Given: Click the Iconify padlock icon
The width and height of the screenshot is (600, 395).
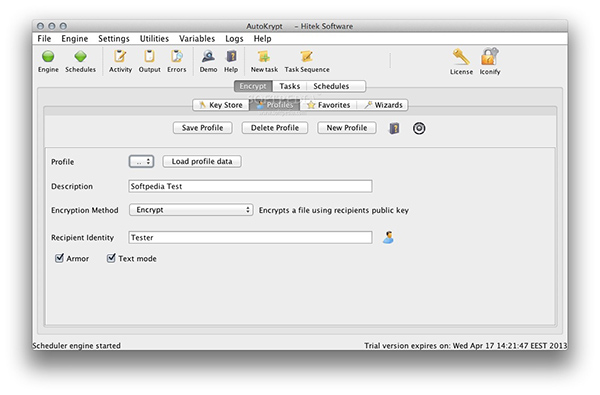Looking at the screenshot, I should [x=490, y=57].
